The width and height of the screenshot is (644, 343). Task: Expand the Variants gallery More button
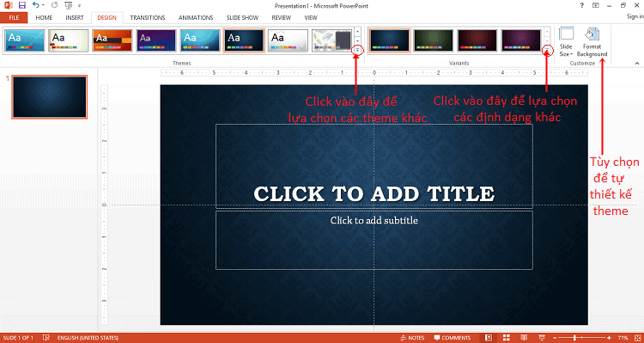547,50
